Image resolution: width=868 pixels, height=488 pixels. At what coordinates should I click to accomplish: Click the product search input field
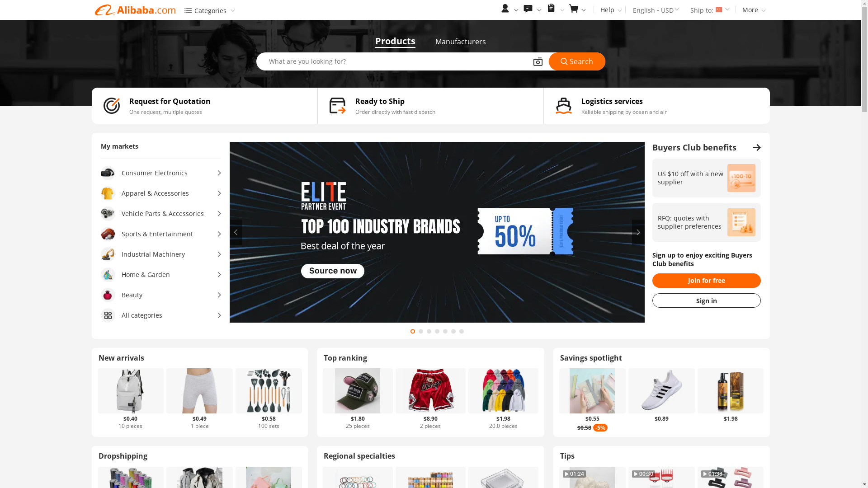point(393,61)
